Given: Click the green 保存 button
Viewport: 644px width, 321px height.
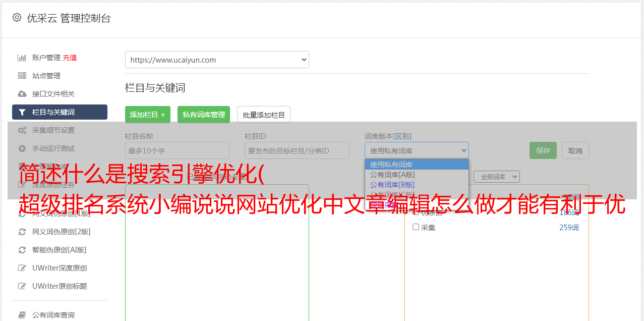Looking at the screenshot, I should 543,150.
